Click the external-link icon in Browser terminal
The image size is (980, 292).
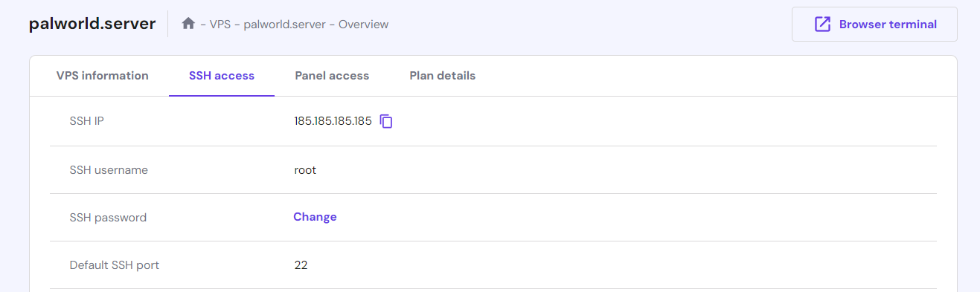(822, 25)
